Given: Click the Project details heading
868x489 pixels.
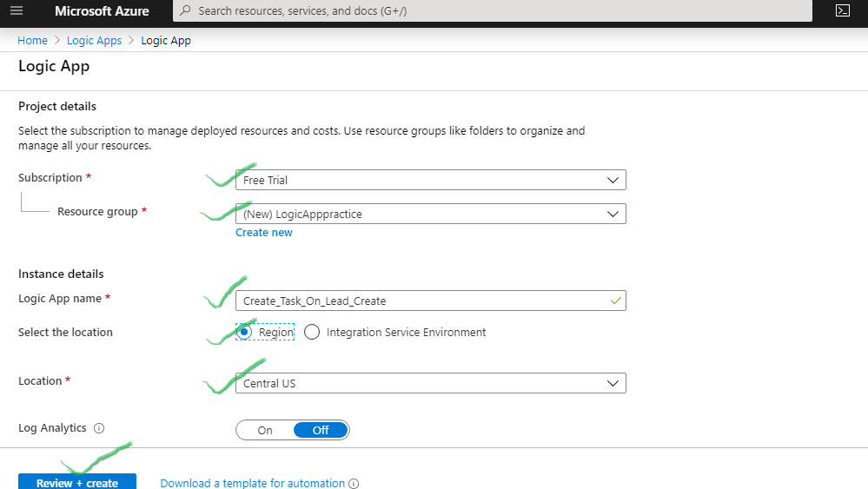Looking at the screenshot, I should (x=57, y=106).
